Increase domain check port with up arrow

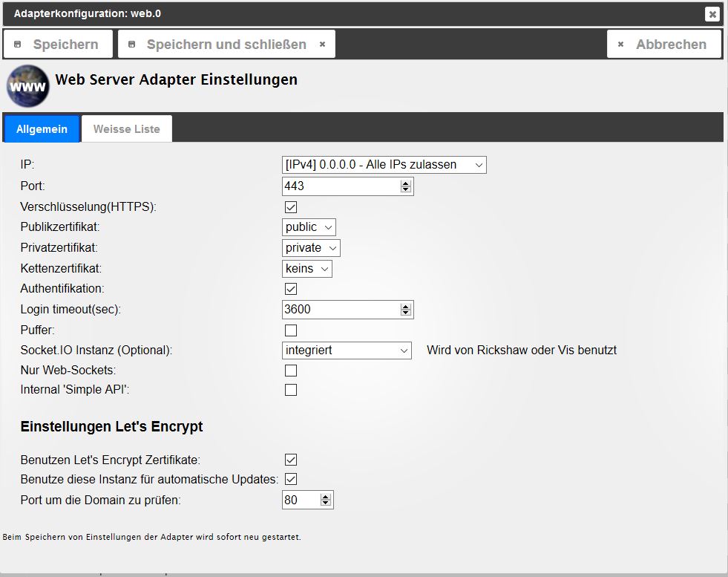point(326,497)
